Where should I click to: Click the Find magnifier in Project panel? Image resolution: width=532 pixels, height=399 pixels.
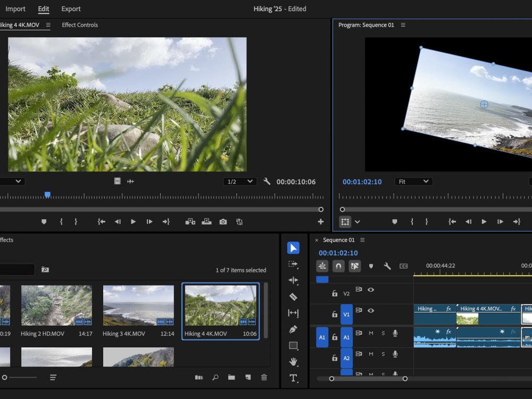(215, 377)
